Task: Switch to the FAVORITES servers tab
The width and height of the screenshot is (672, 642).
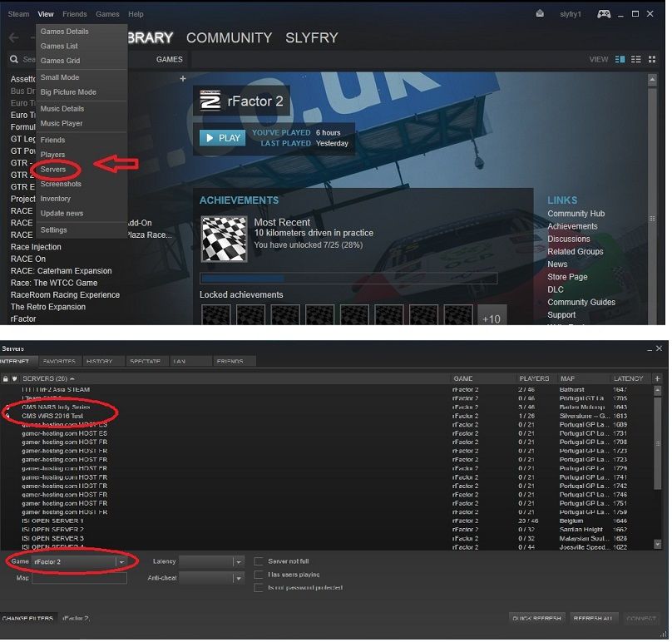Action: tap(59, 361)
